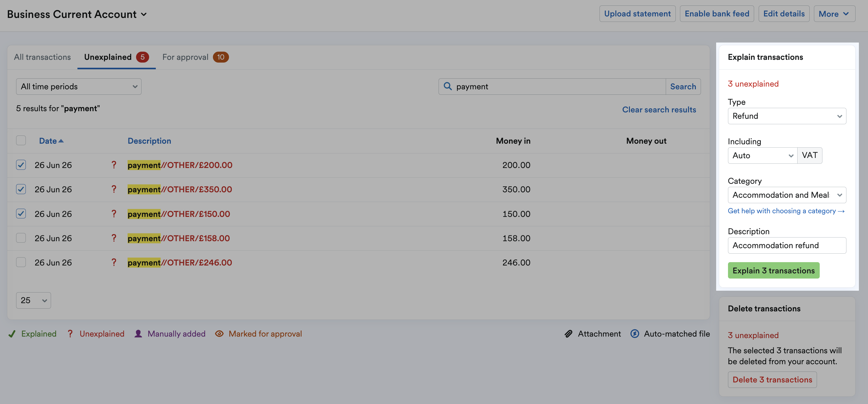Click the unexplained question mark for £150.00 payment
868x404 pixels.
tap(114, 214)
